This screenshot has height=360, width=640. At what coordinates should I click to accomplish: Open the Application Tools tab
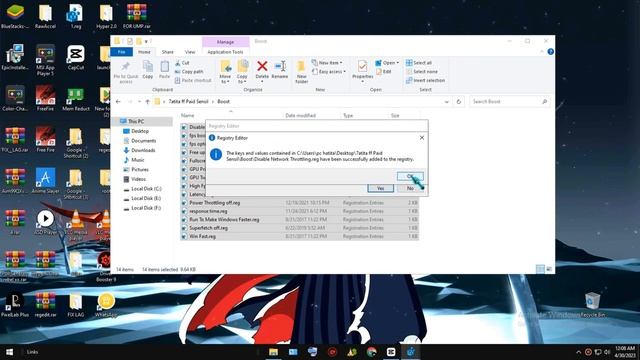click(225, 52)
